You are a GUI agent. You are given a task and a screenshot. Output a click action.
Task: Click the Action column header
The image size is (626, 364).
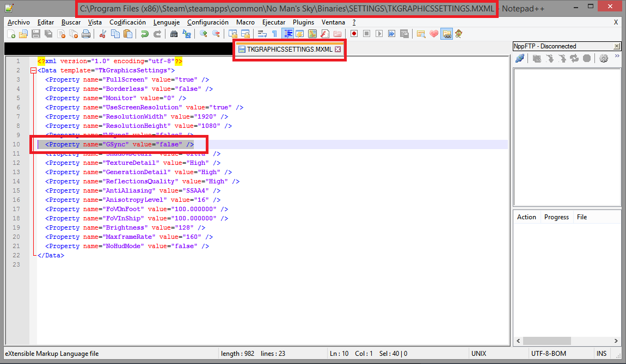(526, 217)
